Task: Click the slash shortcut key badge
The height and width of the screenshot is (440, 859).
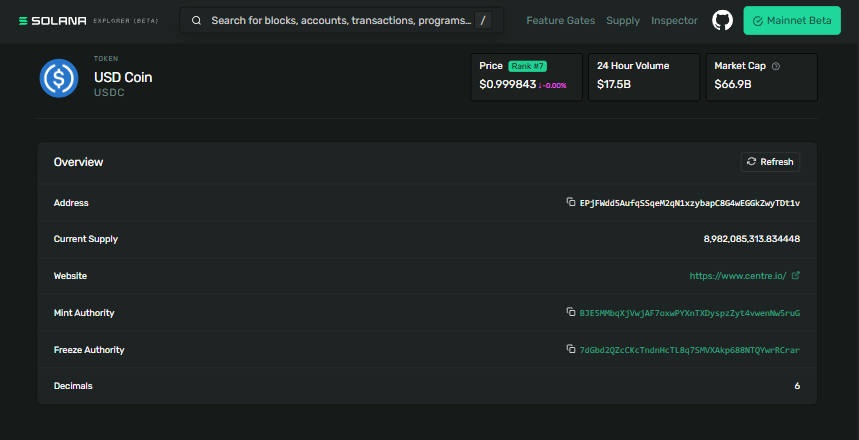Action: (x=483, y=21)
